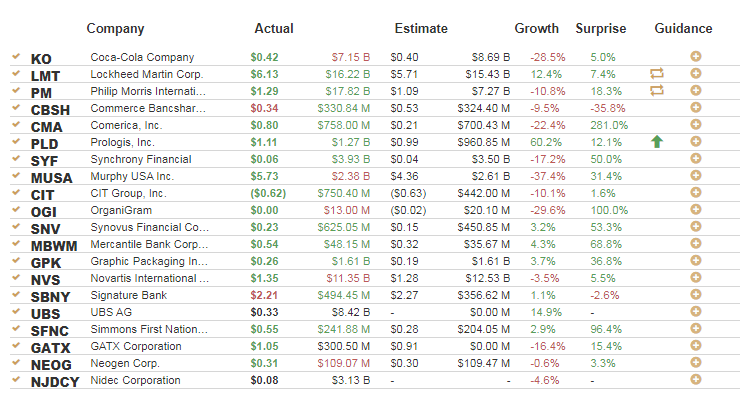Sort by the Growth column header

click(536, 29)
